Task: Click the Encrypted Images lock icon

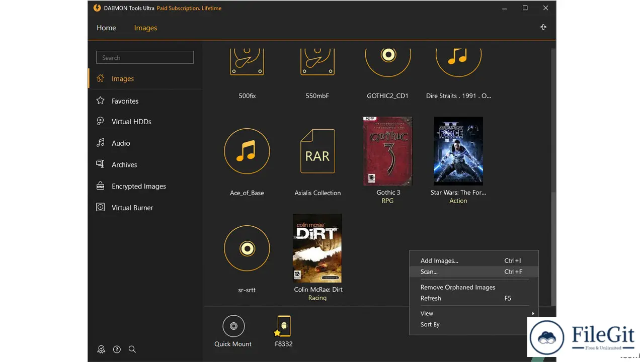Action: tap(101, 186)
